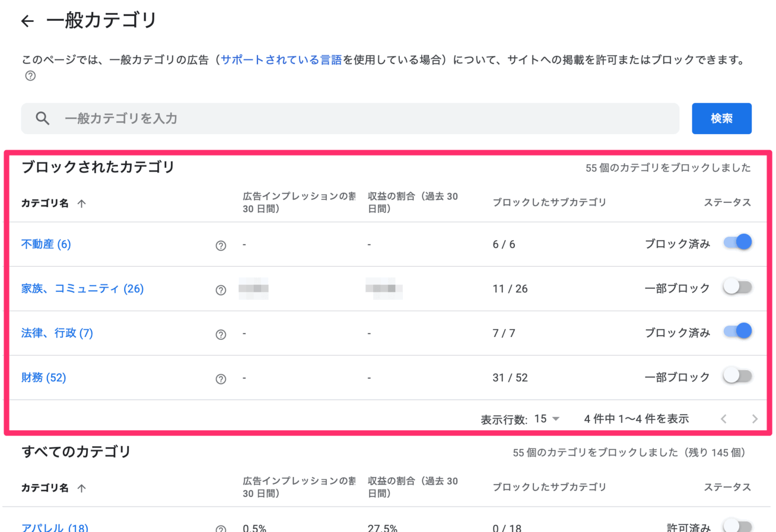Open help icon below the page description
This screenshot has height=532, width=776.
click(30, 76)
